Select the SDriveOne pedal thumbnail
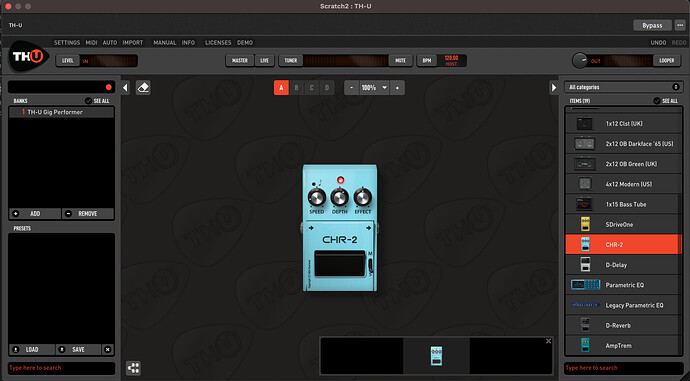Screen dimensions: 690x381 [x=585, y=224]
